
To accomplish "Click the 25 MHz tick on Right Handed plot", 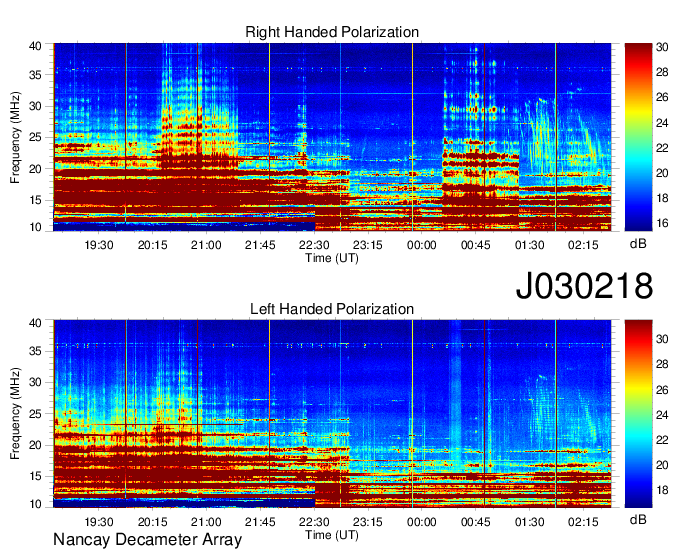I will 35,137.
